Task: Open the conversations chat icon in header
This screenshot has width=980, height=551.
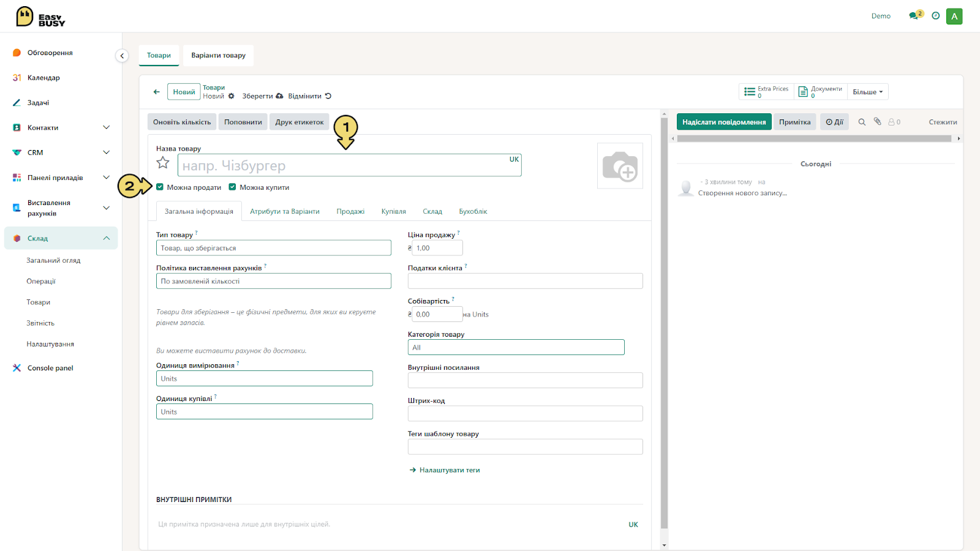Action: pos(915,15)
